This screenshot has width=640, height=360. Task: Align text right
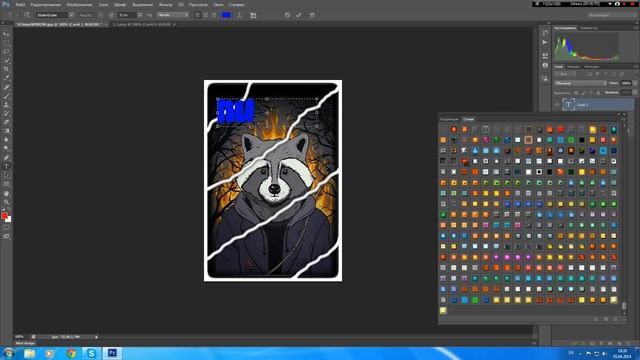coord(214,15)
